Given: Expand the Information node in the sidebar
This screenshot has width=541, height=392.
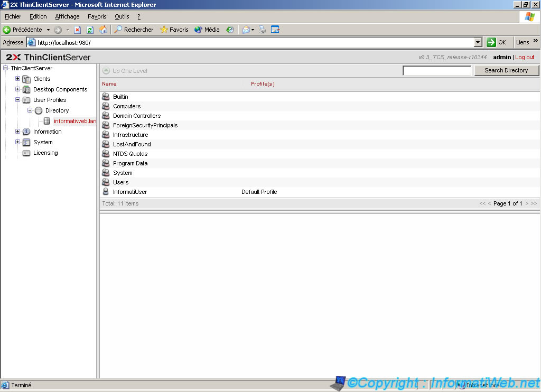Looking at the screenshot, I should pyautogui.click(x=16, y=132).
